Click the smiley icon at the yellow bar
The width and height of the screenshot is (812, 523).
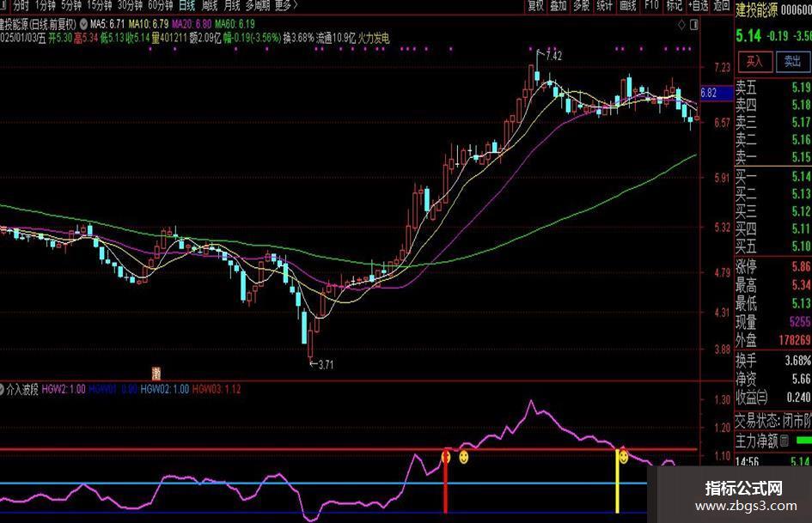click(624, 457)
